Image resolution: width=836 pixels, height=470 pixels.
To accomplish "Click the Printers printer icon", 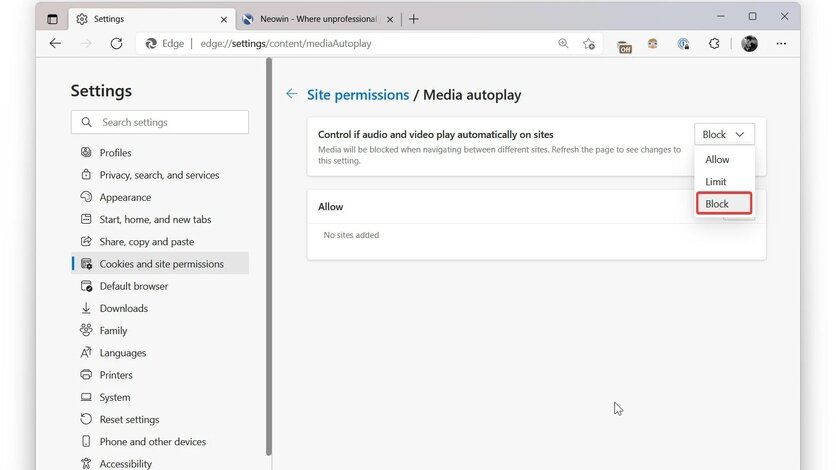I will (x=86, y=375).
